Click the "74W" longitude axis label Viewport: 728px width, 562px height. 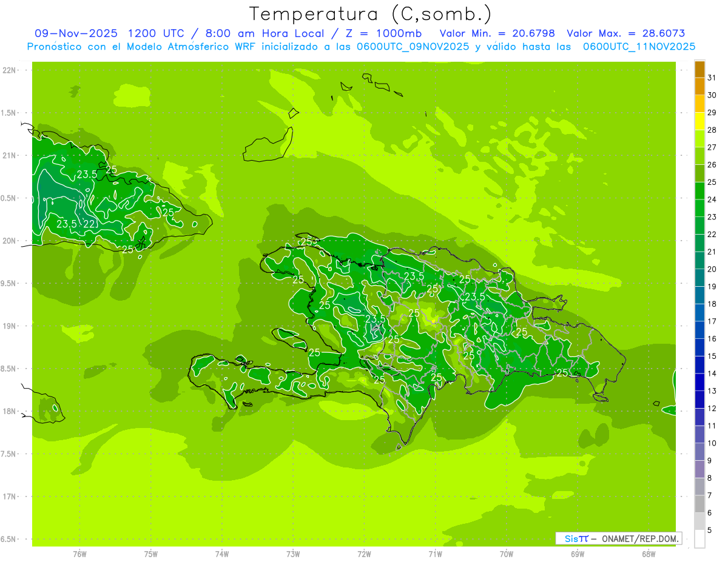(x=222, y=554)
